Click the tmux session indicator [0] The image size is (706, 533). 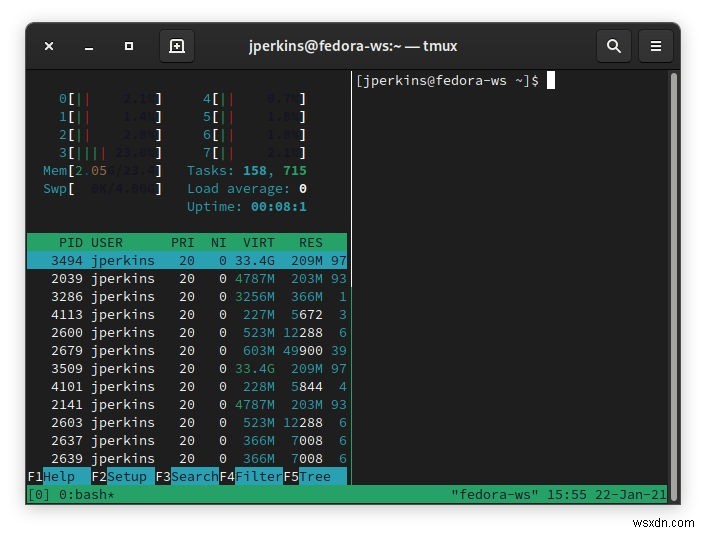[38, 494]
